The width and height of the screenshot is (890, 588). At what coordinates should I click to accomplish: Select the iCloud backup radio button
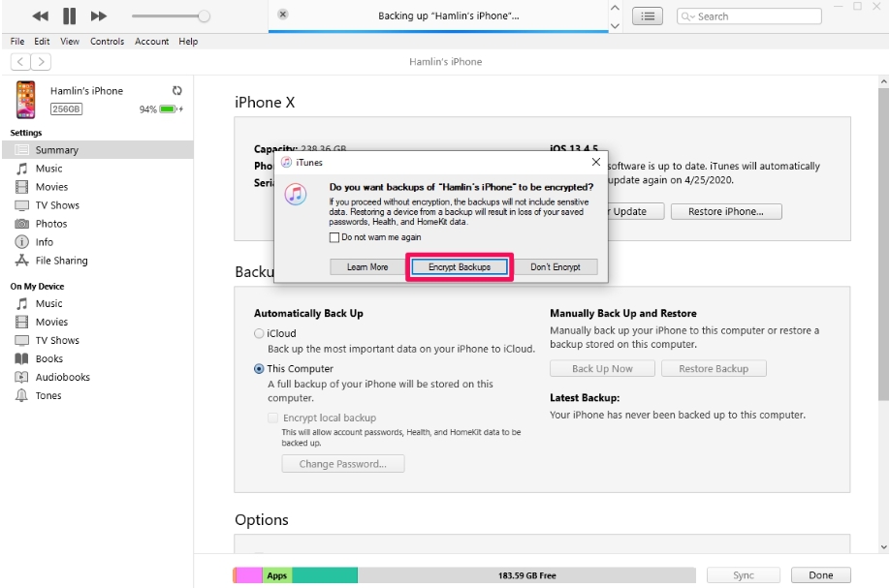(x=259, y=333)
